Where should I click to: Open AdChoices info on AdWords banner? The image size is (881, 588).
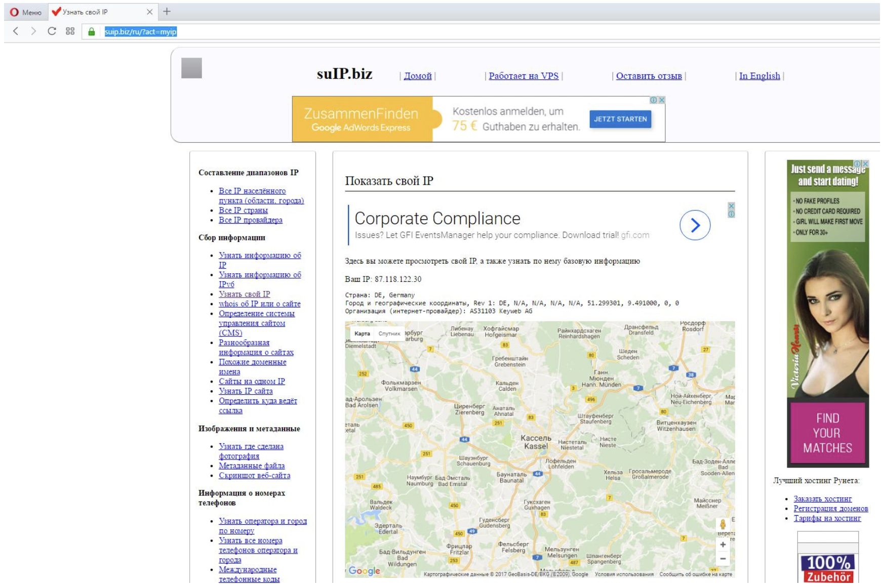(x=654, y=100)
